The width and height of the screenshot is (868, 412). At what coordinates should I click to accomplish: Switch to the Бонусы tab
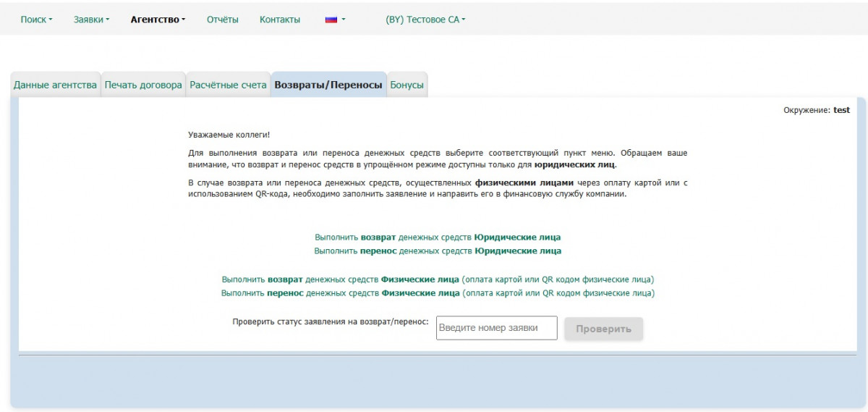[x=407, y=85]
